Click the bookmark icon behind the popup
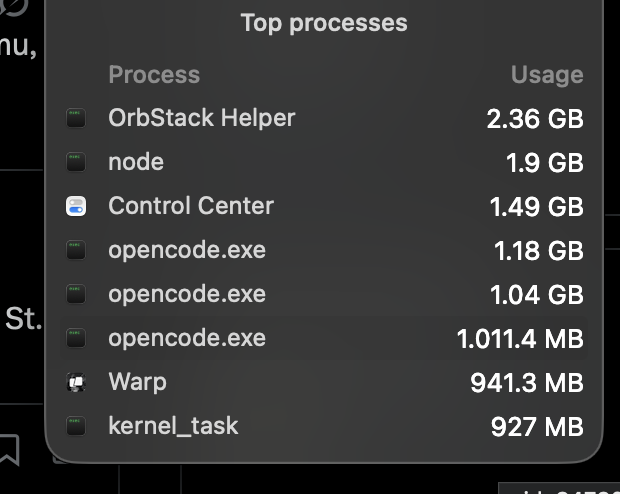 (9, 450)
